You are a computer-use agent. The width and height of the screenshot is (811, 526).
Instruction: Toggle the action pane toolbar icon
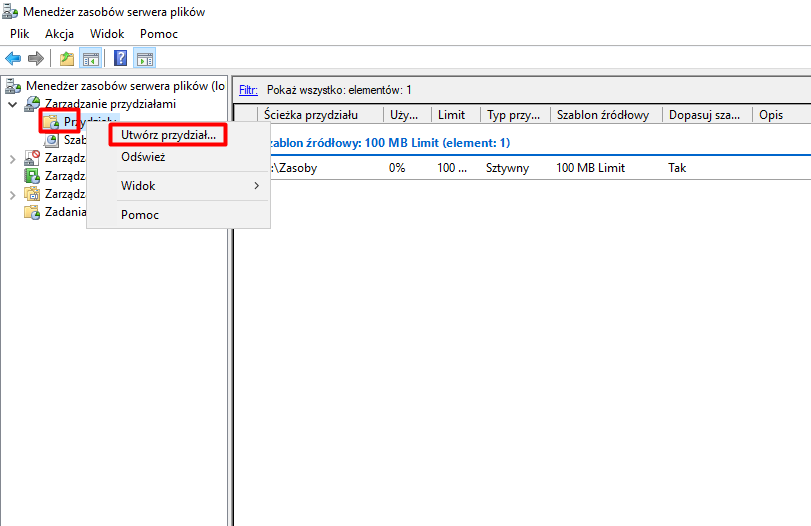[x=145, y=58]
